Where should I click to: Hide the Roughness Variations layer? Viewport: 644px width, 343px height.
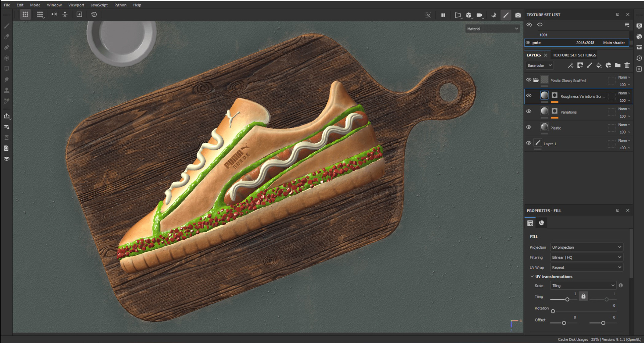click(x=529, y=96)
